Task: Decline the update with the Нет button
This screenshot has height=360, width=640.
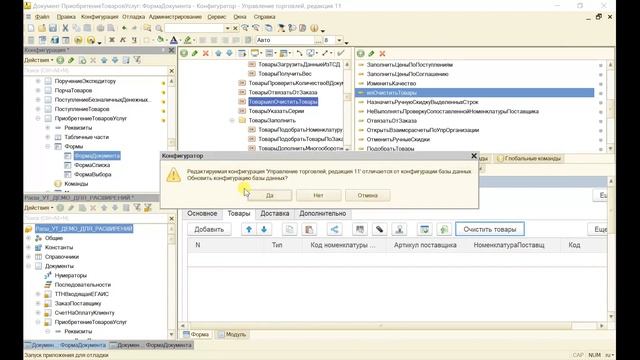Action: [x=318, y=196]
